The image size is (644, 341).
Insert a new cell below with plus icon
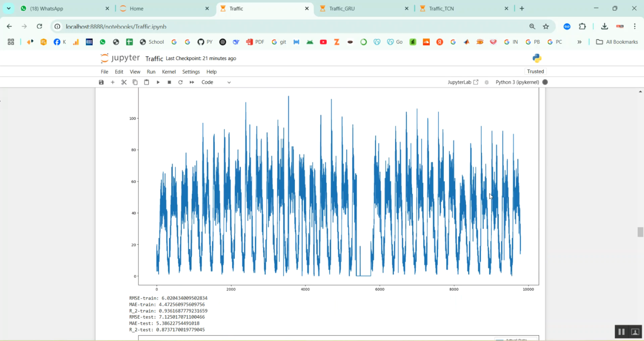(x=112, y=82)
